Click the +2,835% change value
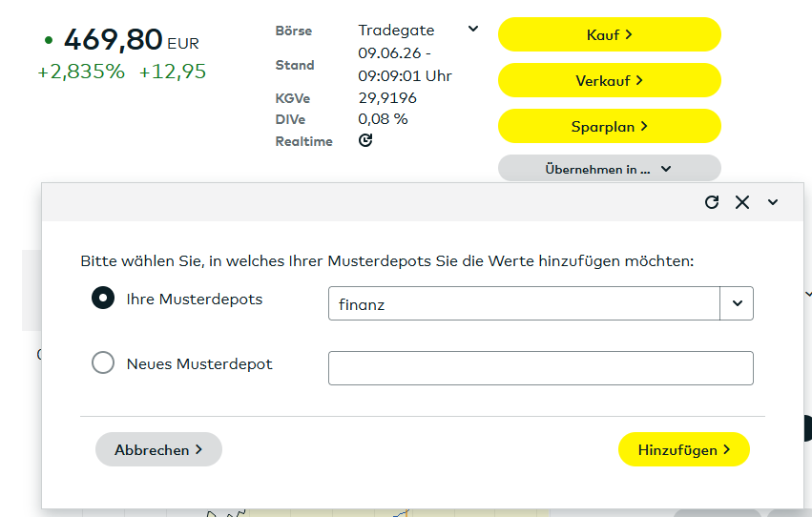 [x=81, y=72]
